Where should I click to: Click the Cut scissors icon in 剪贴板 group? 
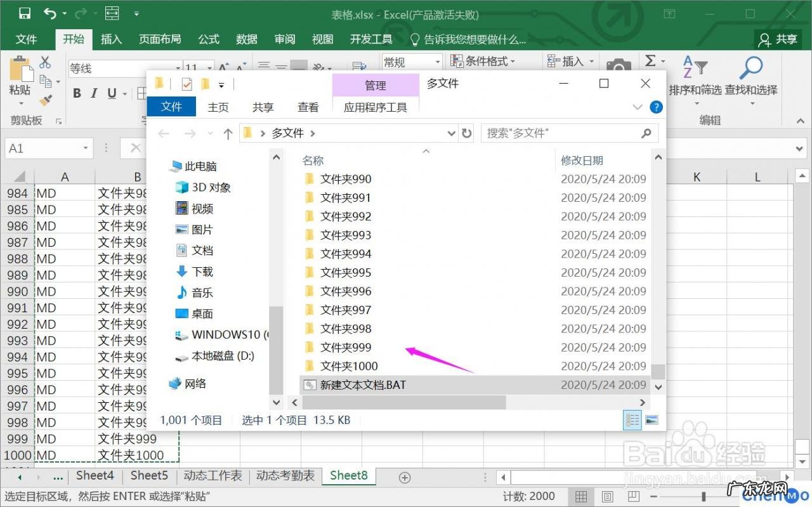44,63
